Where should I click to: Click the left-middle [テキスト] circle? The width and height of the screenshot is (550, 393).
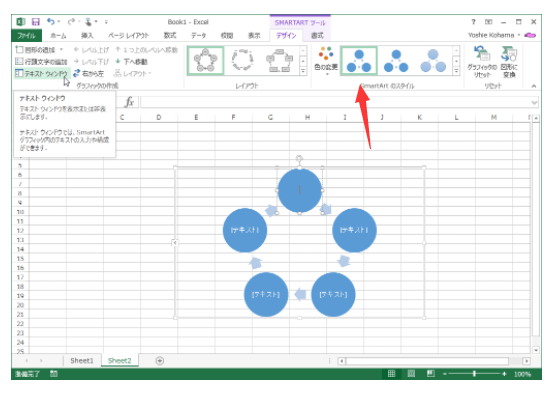click(245, 230)
